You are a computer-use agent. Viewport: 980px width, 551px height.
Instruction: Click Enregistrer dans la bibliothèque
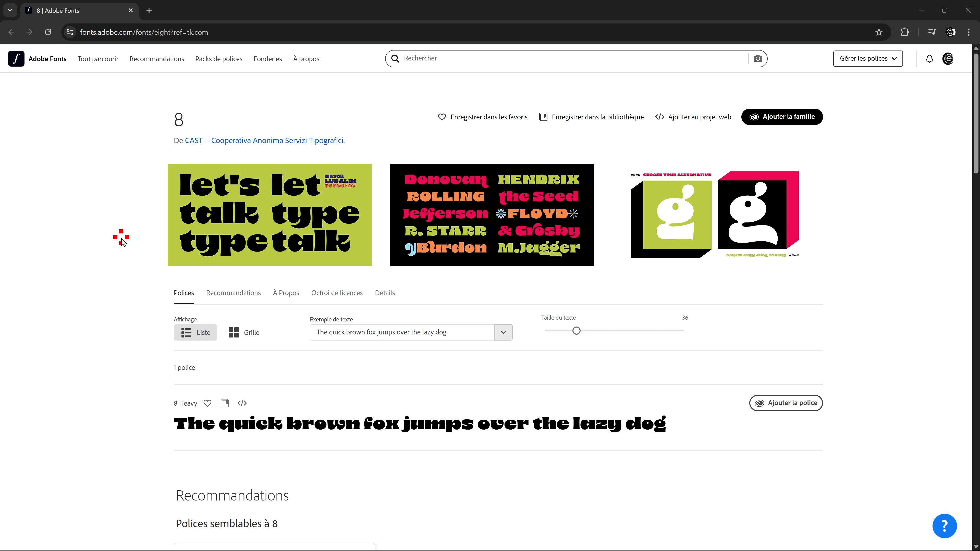592,117
